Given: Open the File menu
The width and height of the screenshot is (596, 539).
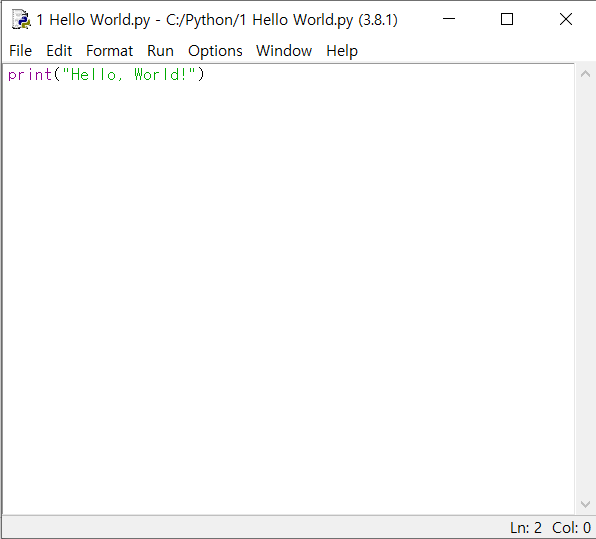Looking at the screenshot, I should [x=21, y=51].
